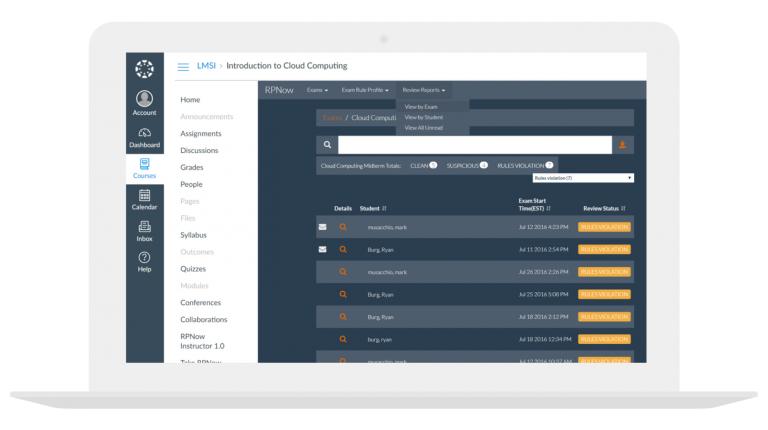Open Outcomes in course navigation
Viewport: 768px width, 430px height.
point(197,252)
